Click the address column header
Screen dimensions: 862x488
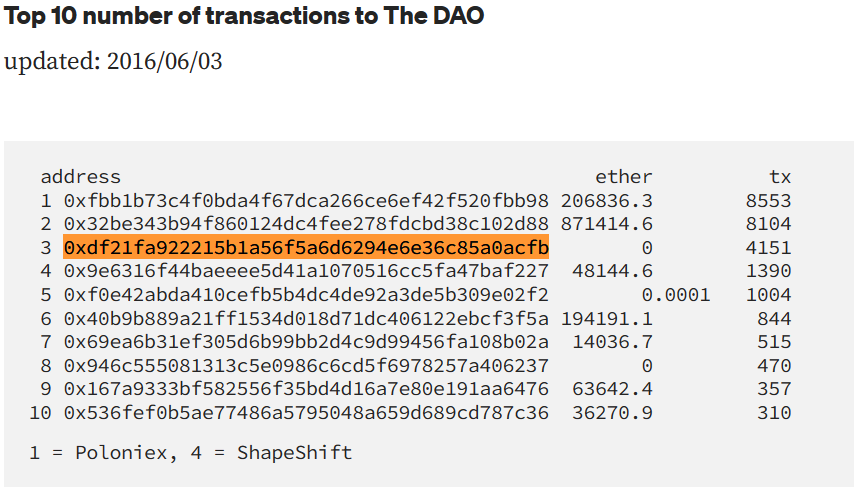coord(80,177)
